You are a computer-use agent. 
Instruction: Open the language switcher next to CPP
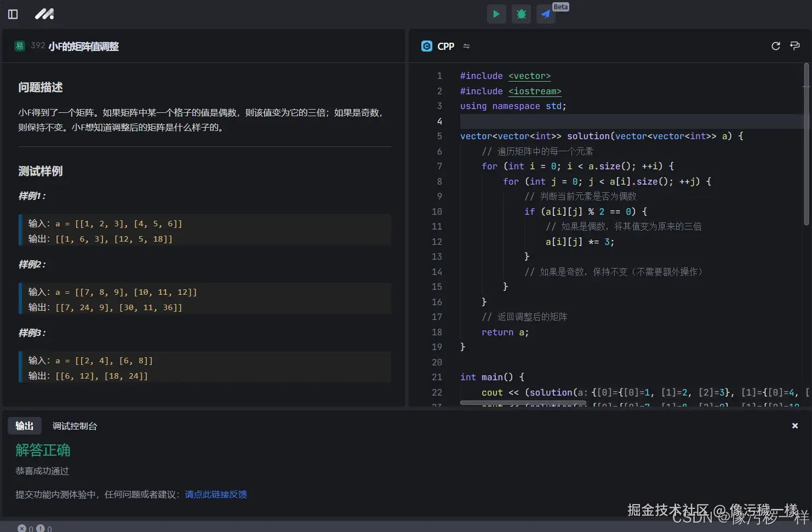click(466, 46)
